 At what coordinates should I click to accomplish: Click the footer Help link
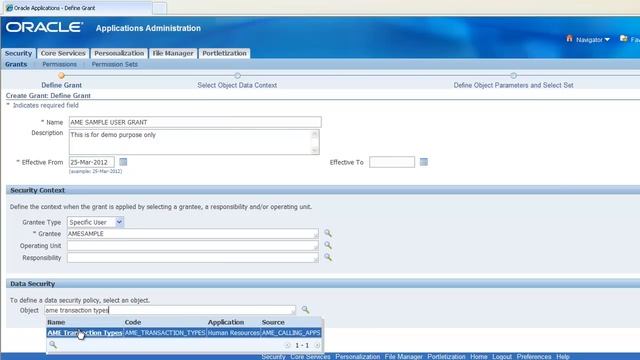pos(562,356)
